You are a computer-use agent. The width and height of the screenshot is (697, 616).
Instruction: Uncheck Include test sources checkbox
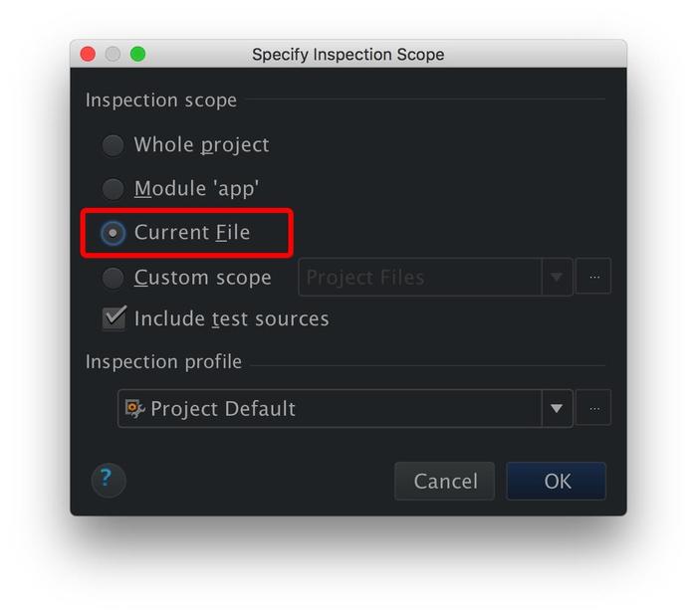point(115,318)
